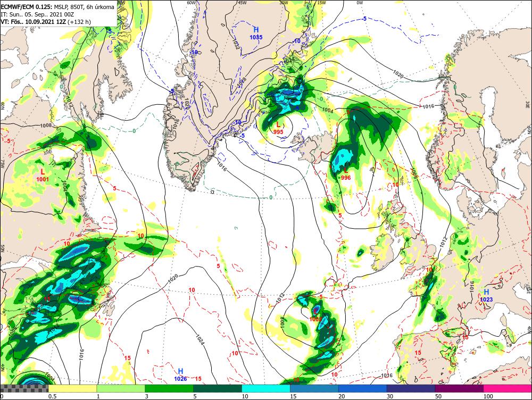This screenshot has height=400, width=532.
Task: Click the 30 legend scale label
Action: tap(390, 396)
